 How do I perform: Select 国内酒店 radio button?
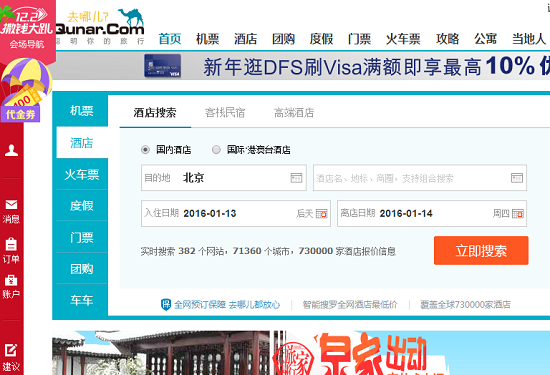(x=145, y=150)
